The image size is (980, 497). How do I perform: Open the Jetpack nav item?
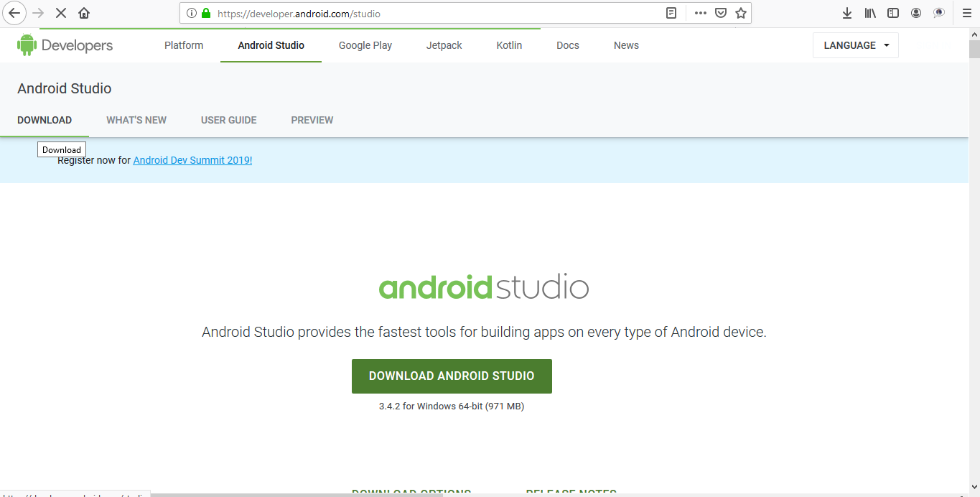point(444,45)
